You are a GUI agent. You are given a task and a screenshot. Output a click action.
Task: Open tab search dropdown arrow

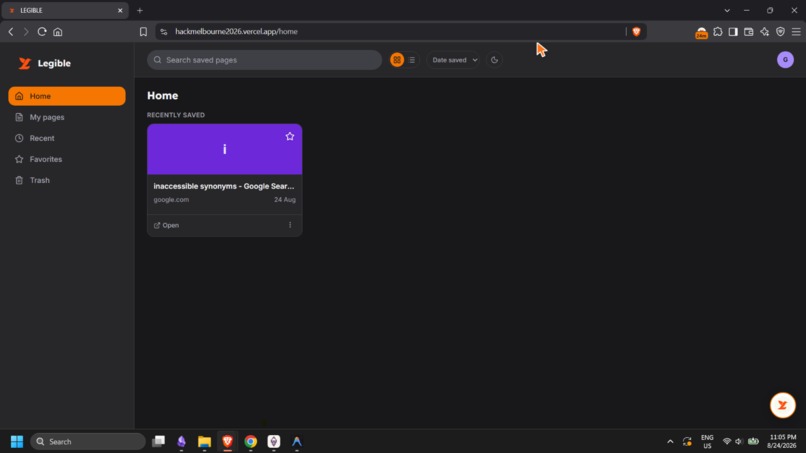pyautogui.click(x=727, y=10)
